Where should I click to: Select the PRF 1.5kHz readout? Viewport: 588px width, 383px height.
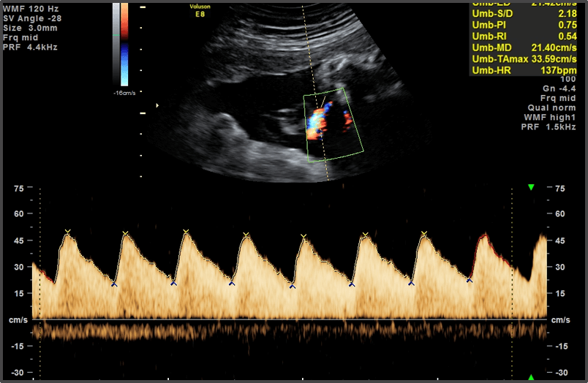(x=549, y=127)
